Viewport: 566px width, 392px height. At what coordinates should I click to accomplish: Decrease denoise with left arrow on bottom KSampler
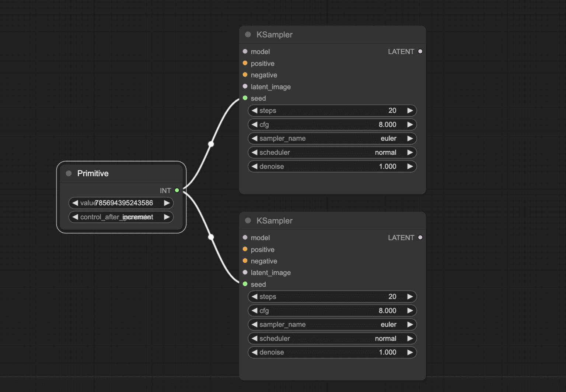pos(254,352)
